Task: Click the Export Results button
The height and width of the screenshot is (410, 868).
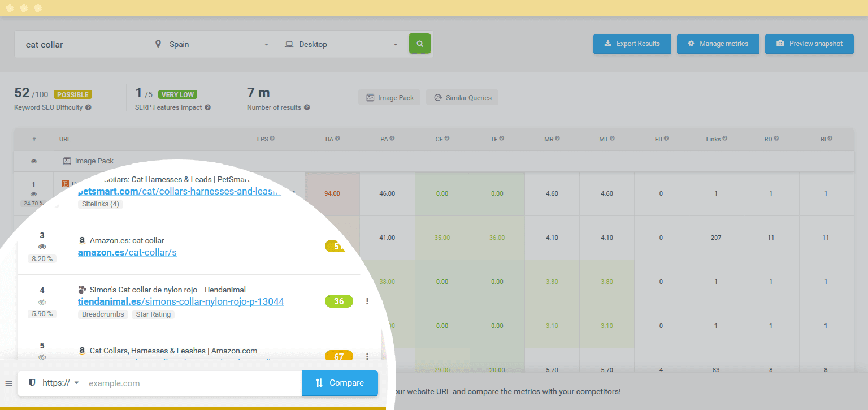Action: pyautogui.click(x=632, y=44)
